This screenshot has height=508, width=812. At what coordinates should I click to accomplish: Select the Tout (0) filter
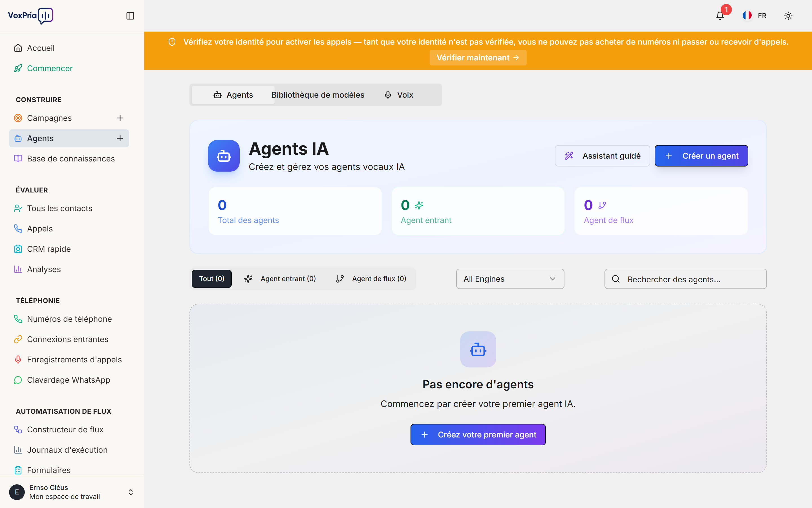coord(212,279)
